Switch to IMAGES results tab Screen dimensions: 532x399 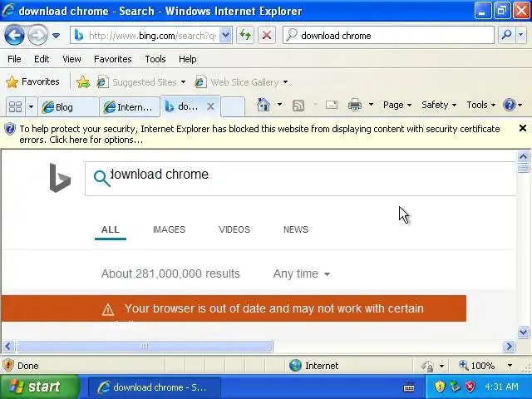point(169,229)
